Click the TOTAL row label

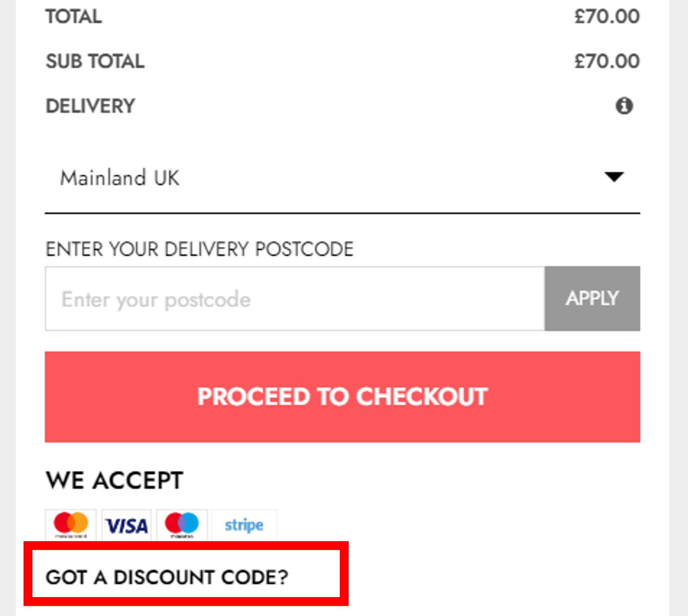tap(74, 17)
